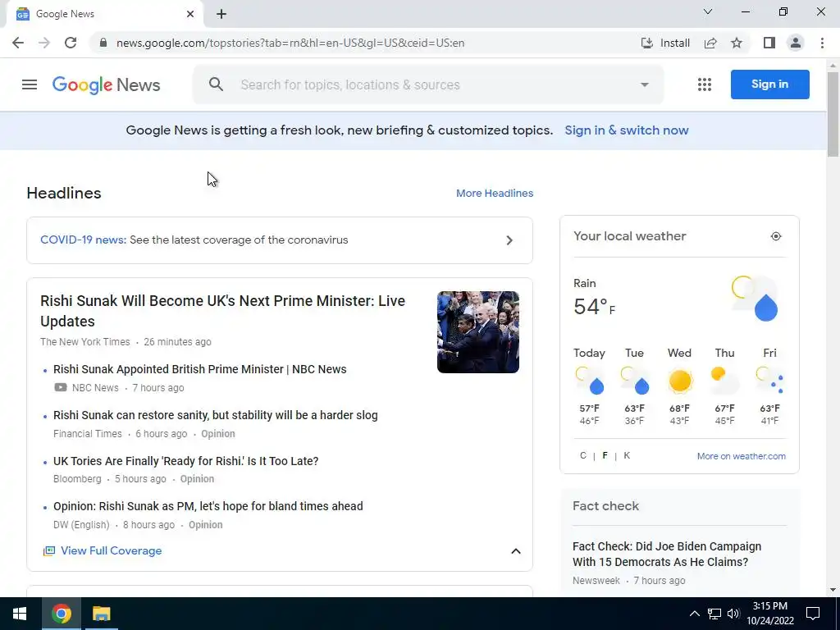The height and width of the screenshot is (630, 840).
Task: Click the current Rain weather icon
Action: 756,299
